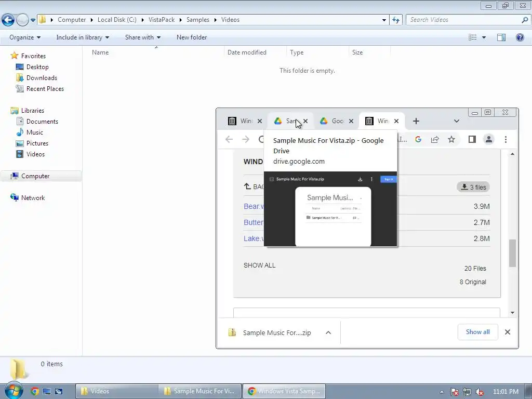Open the Organize menu
The width and height of the screenshot is (532, 399).
click(25, 37)
